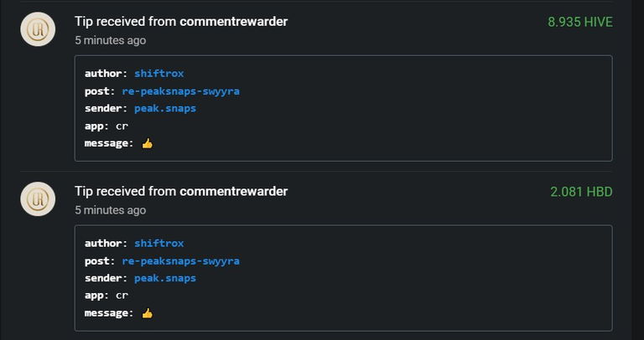Click "5 minutes ago" timestamp on the HIVE tip
This screenshot has height=340, width=644.
[x=110, y=40]
